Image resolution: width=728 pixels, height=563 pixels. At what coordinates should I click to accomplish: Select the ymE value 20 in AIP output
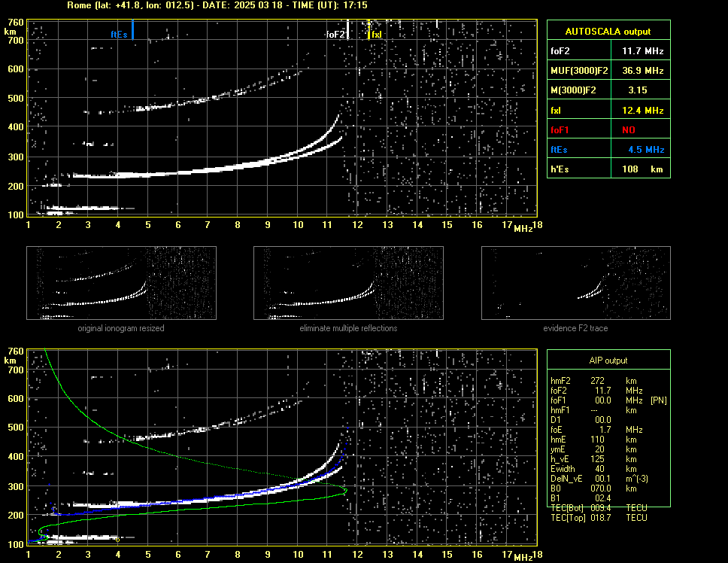click(599, 449)
